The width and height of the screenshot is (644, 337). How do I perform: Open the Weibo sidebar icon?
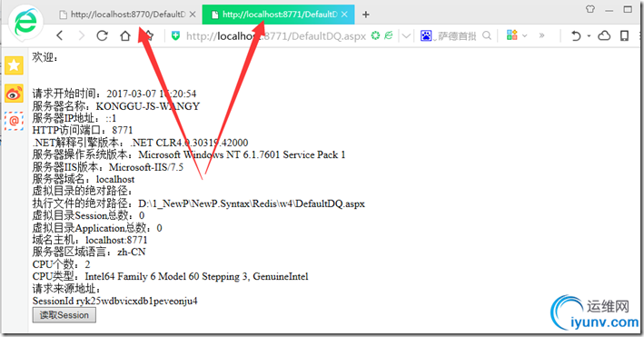14,94
